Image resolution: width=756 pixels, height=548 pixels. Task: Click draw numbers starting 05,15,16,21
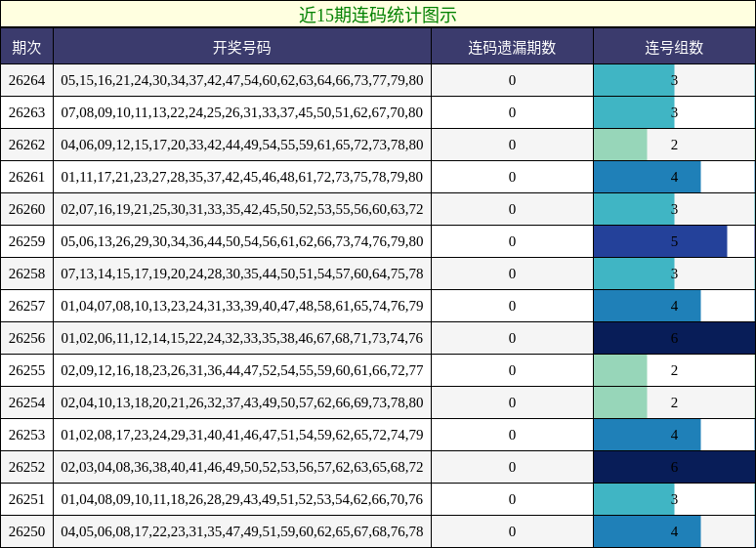[x=242, y=80]
